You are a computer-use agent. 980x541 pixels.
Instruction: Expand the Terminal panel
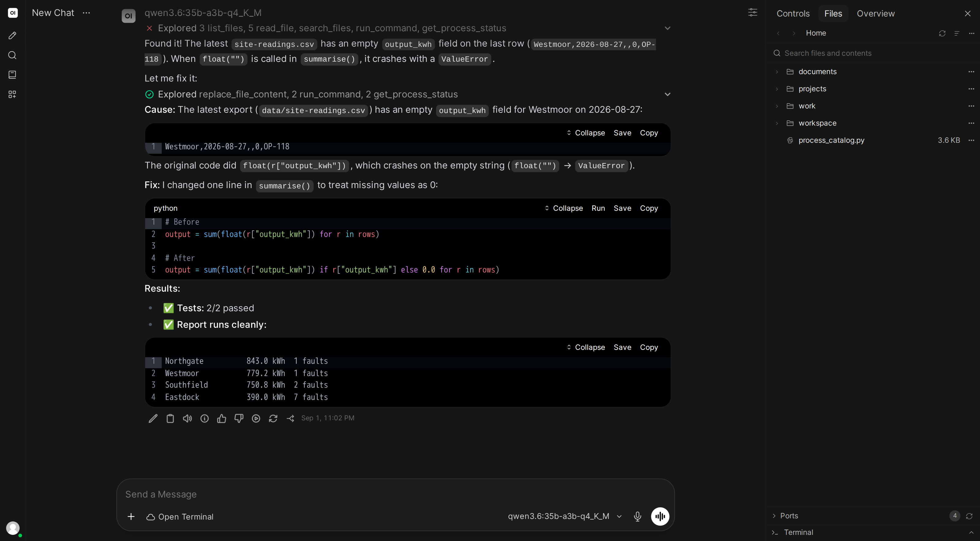point(971,533)
